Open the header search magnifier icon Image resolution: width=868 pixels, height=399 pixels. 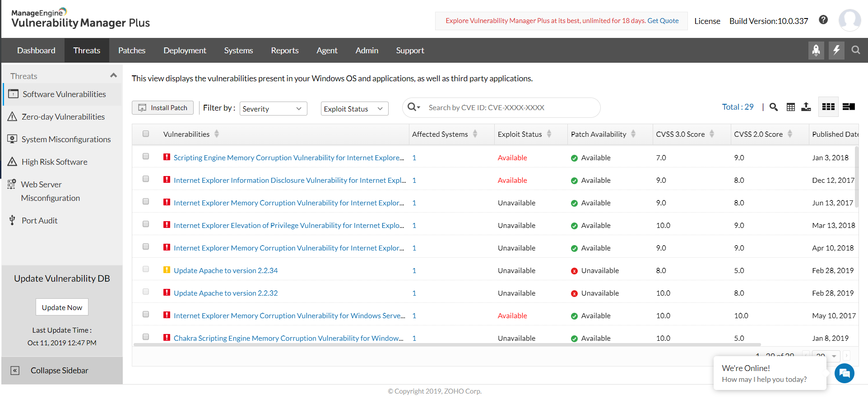point(856,50)
